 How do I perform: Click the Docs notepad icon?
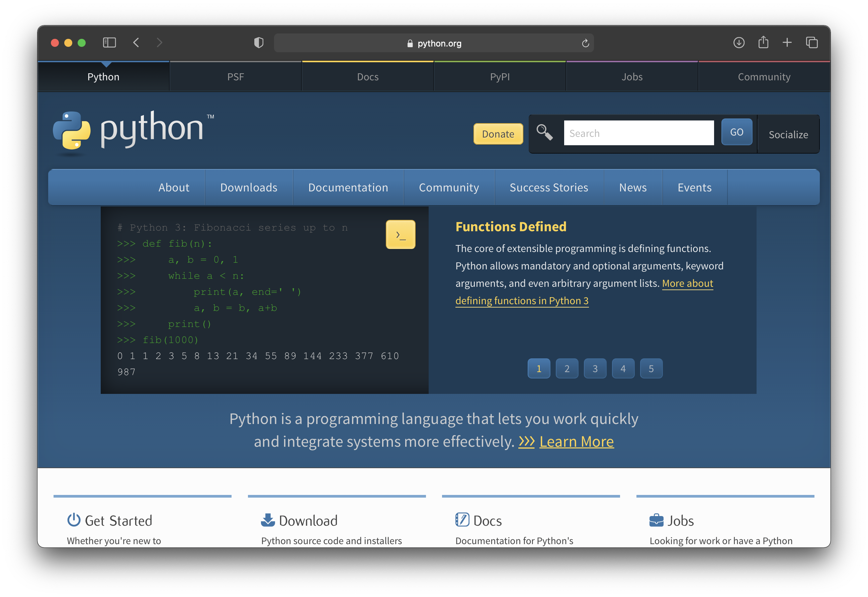pyautogui.click(x=462, y=520)
